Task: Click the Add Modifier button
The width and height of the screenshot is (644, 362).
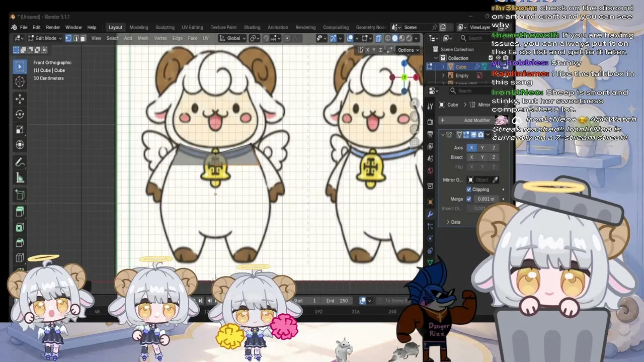Action: (x=473, y=120)
